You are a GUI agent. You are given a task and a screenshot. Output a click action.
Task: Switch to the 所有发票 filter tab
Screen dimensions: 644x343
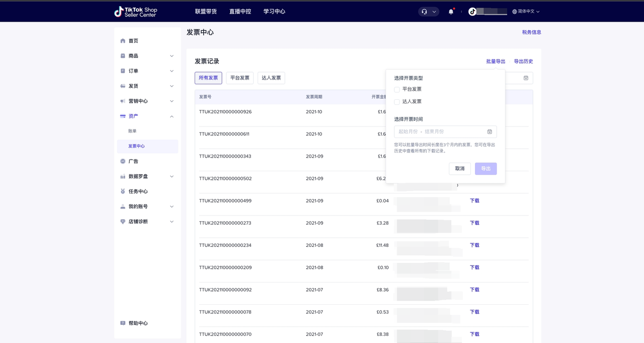208,78
